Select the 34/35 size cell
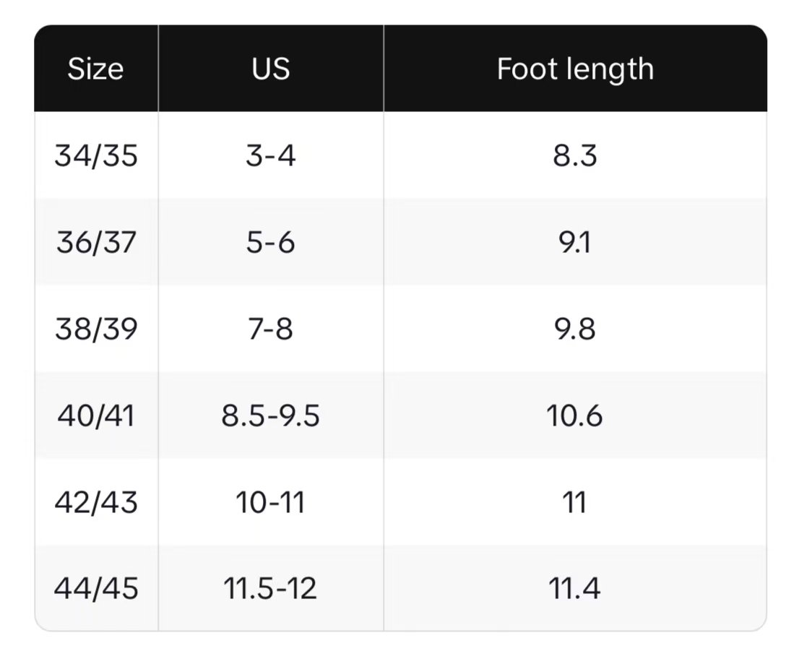This screenshot has width=812, height=659. click(95, 155)
